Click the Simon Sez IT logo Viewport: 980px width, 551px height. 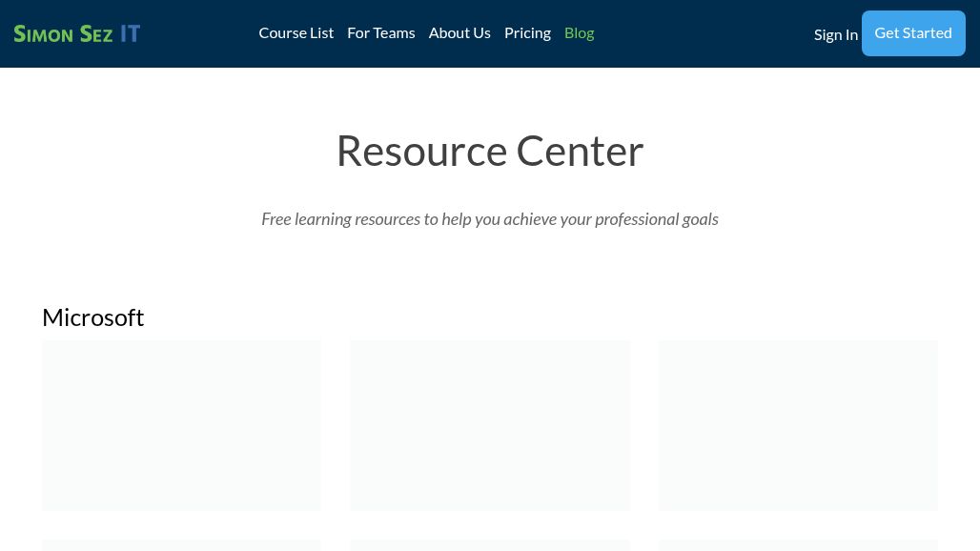click(x=76, y=32)
